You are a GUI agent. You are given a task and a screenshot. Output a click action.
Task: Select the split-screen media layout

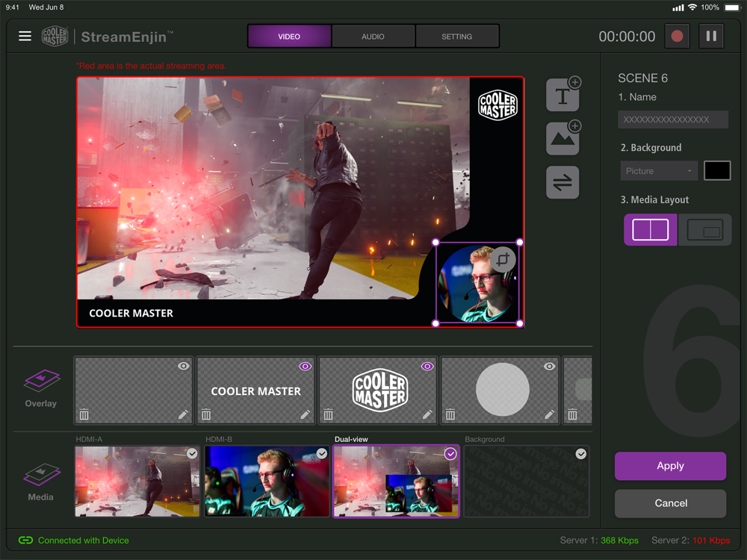click(651, 229)
